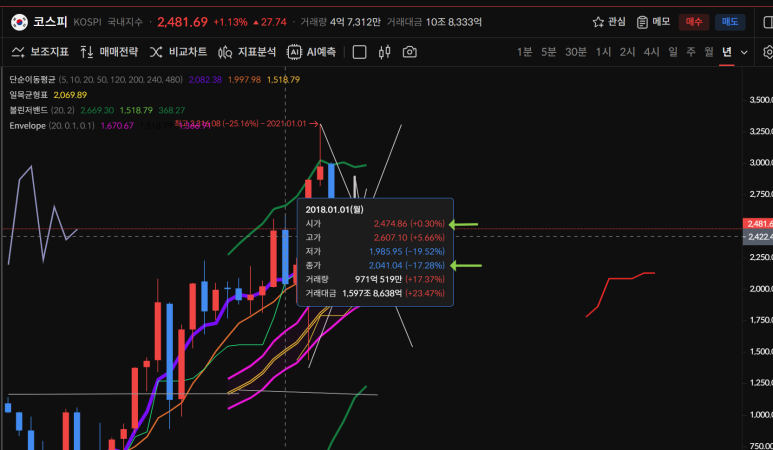Click the red 매수 buy button
The width and height of the screenshot is (773, 450).
[x=694, y=22]
